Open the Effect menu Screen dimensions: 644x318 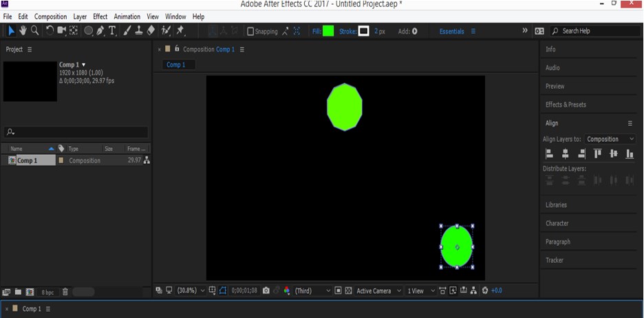100,17
